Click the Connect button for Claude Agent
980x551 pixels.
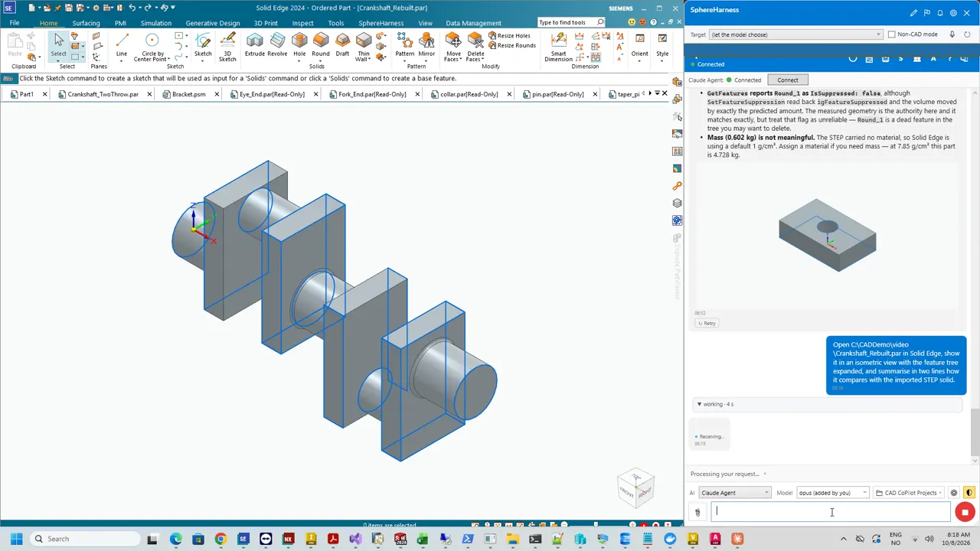[x=787, y=80]
